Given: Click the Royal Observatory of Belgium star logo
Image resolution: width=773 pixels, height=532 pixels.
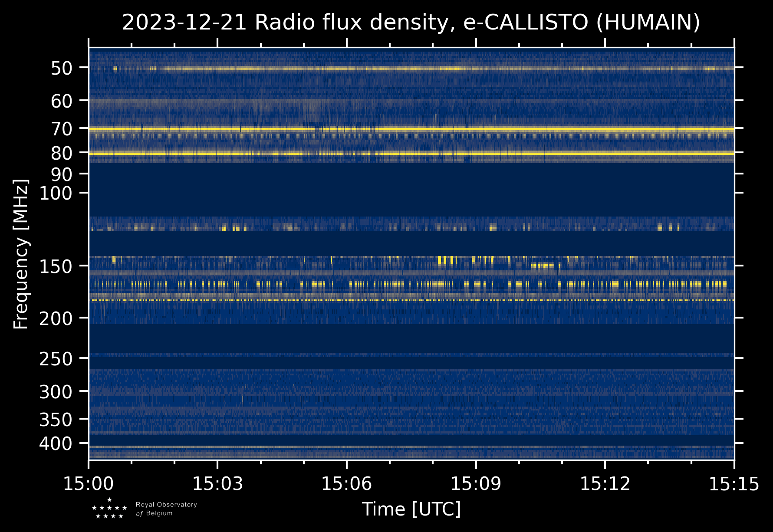Looking at the screenshot, I should pos(109,509).
